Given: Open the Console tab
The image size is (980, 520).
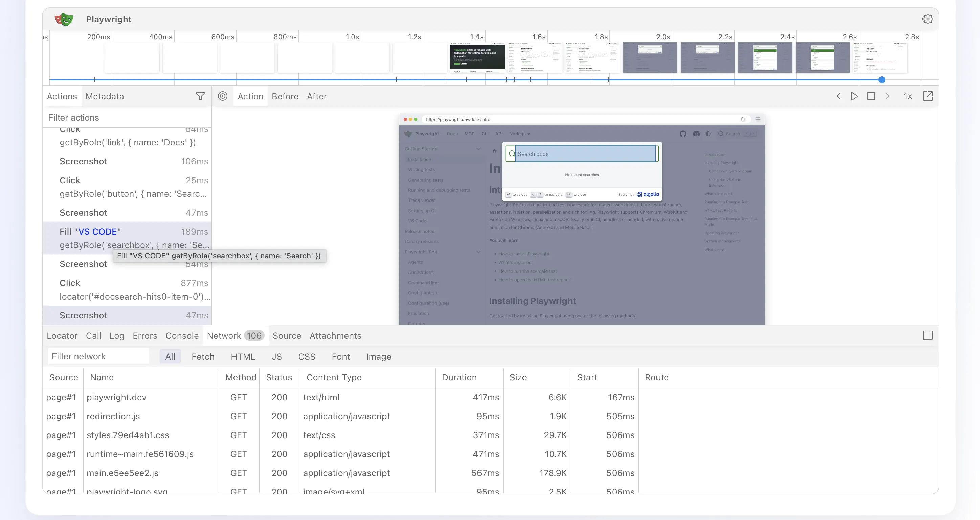Looking at the screenshot, I should coord(182,336).
